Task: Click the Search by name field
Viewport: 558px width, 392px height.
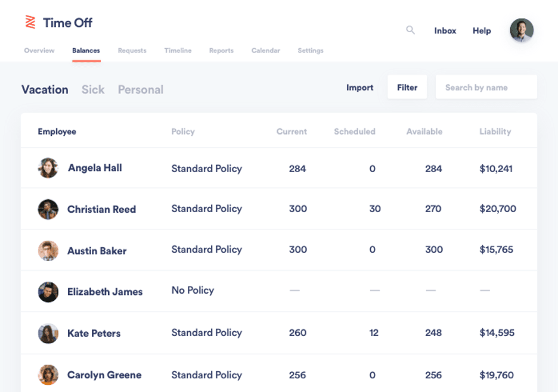Action: 486,87
